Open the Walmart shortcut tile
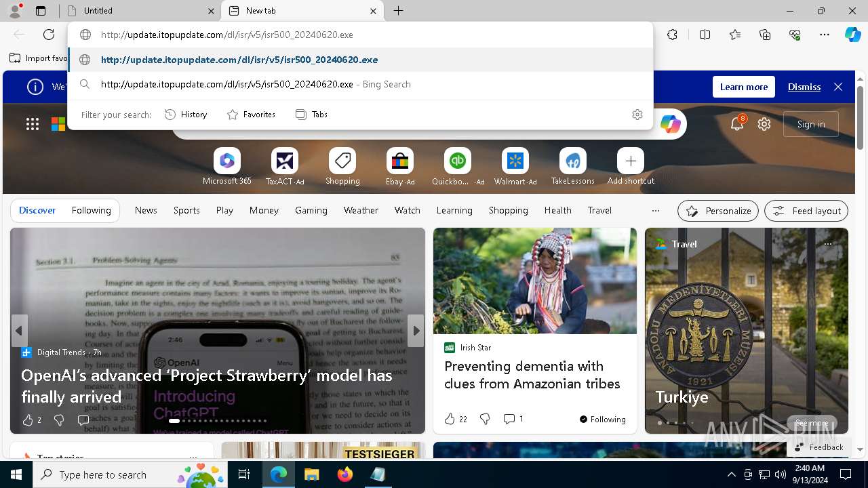The image size is (868, 488). tap(515, 167)
